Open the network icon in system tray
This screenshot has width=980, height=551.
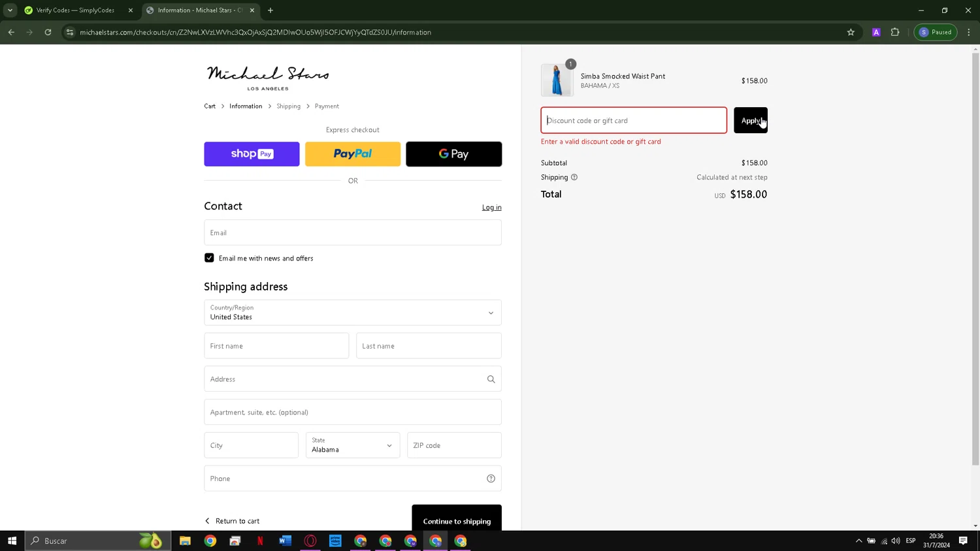click(884, 541)
